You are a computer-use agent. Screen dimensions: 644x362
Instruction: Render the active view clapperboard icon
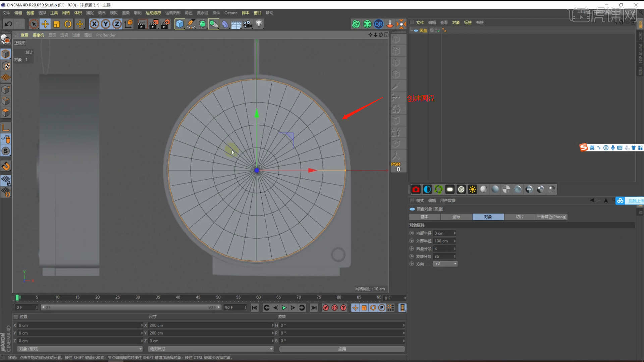142,24
